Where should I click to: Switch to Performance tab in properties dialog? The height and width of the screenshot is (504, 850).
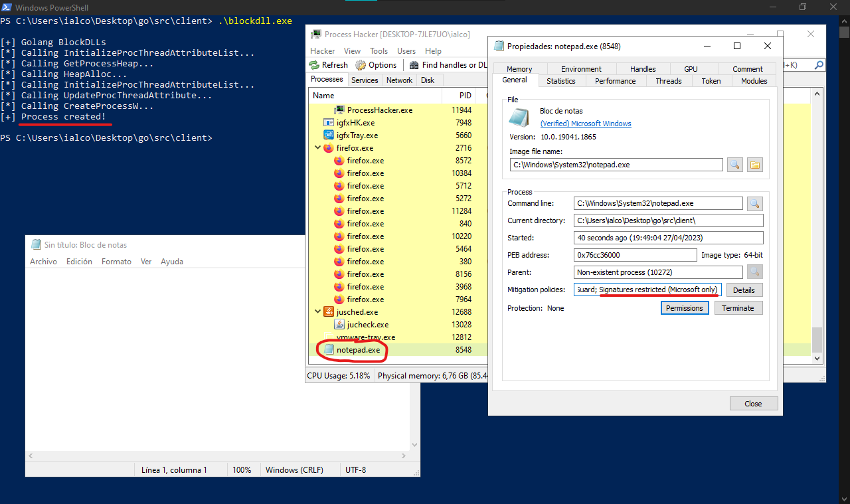point(615,81)
